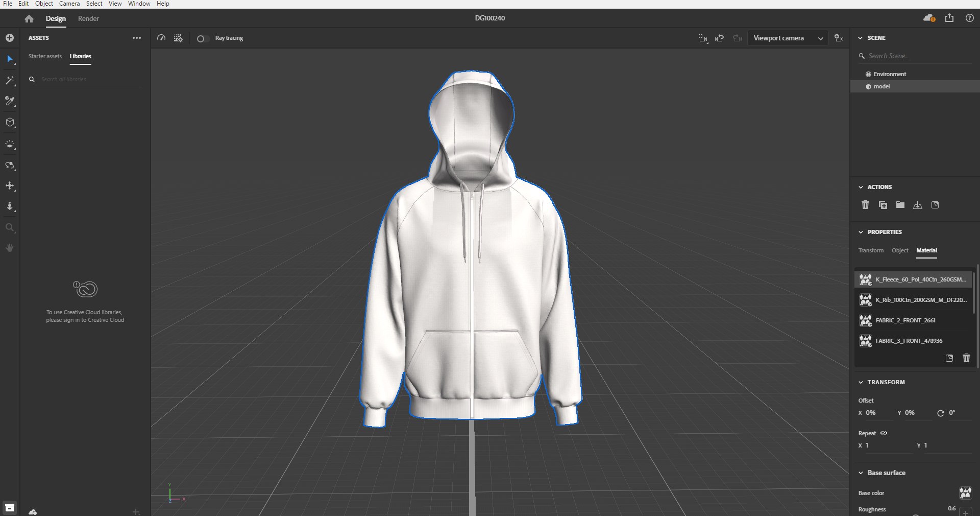980x516 pixels.
Task: Open the File menu
Action: (8, 4)
